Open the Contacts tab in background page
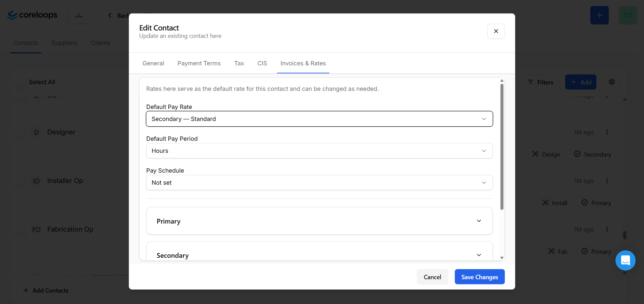 [x=26, y=43]
